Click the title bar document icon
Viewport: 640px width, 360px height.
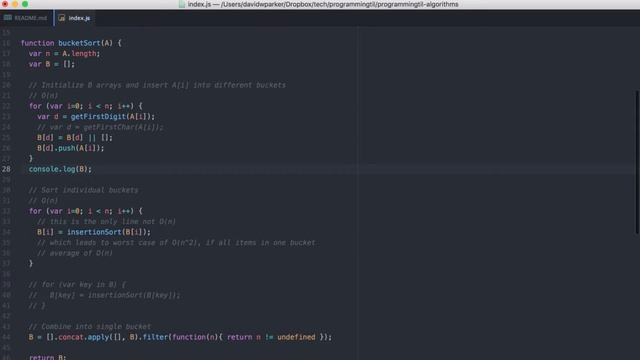182,4
